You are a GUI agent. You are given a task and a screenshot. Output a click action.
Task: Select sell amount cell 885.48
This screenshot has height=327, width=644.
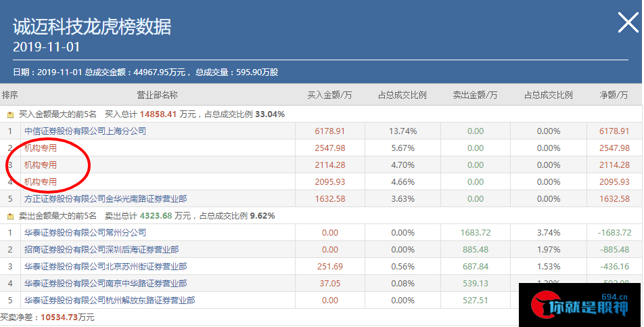coord(476,249)
